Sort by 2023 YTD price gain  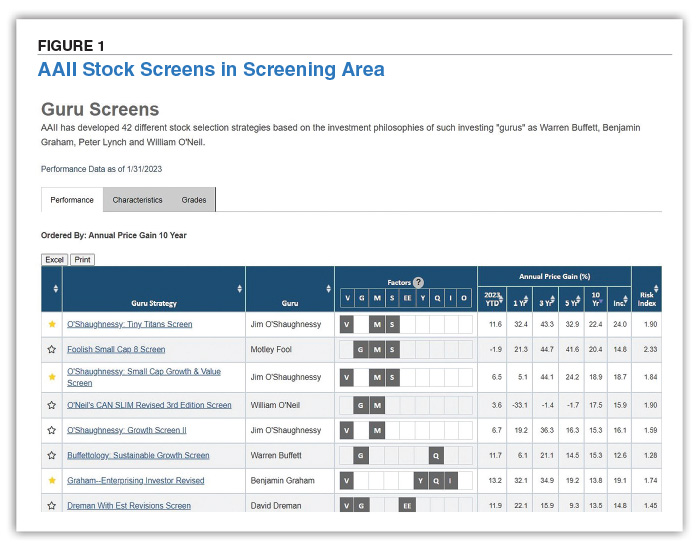[x=492, y=299]
